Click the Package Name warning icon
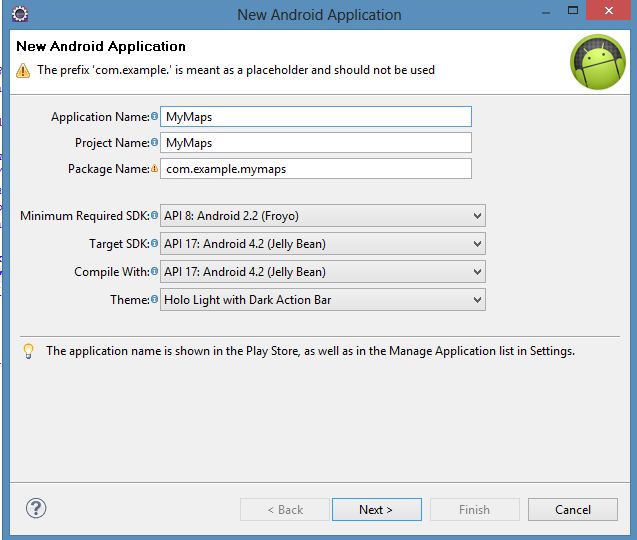Screen dimensions: 637x540 coord(154,169)
